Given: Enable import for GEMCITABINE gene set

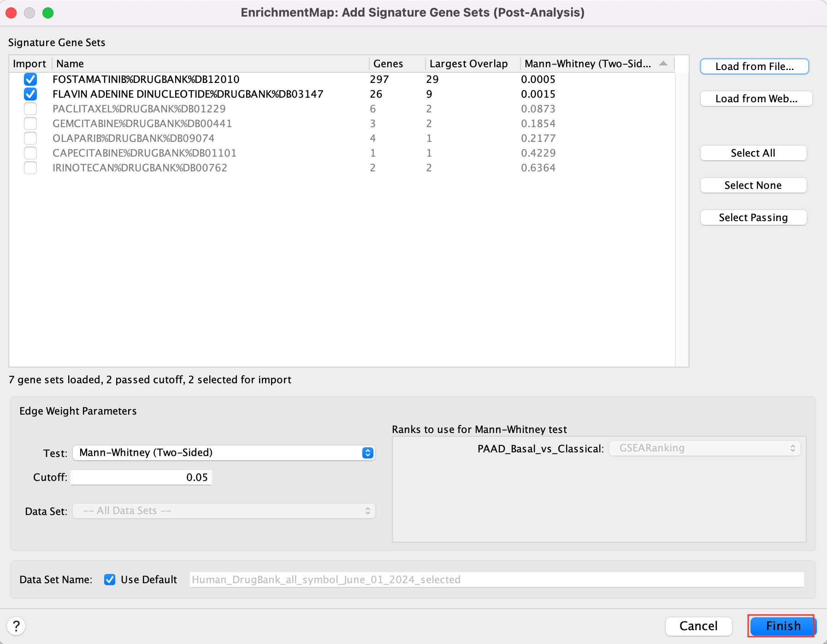Looking at the screenshot, I should click(x=30, y=123).
